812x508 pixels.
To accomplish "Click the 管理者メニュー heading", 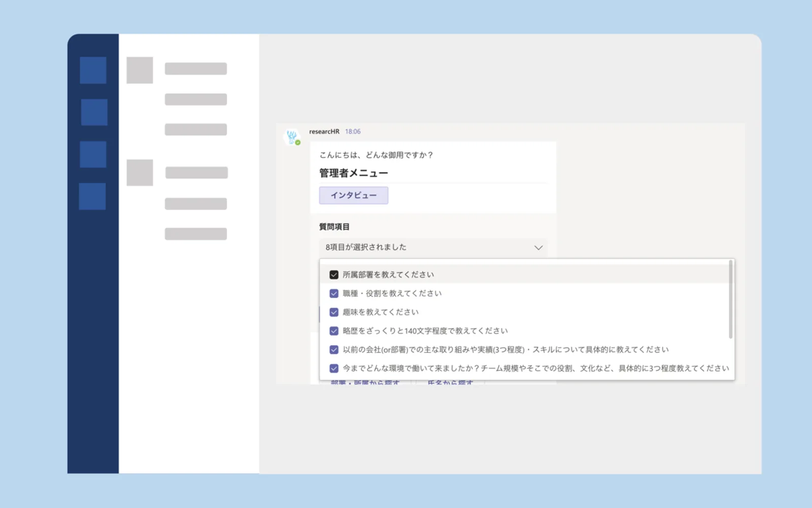I will point(354,173).
